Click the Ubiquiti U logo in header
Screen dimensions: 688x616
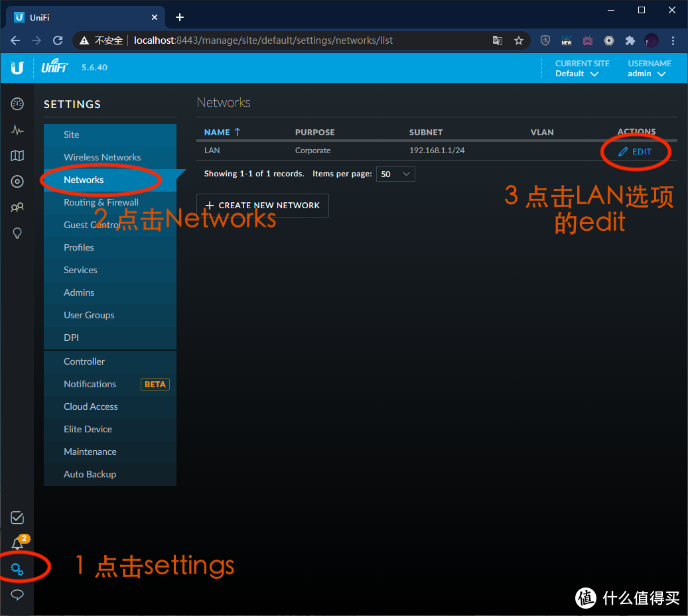(x=17, y=68)
